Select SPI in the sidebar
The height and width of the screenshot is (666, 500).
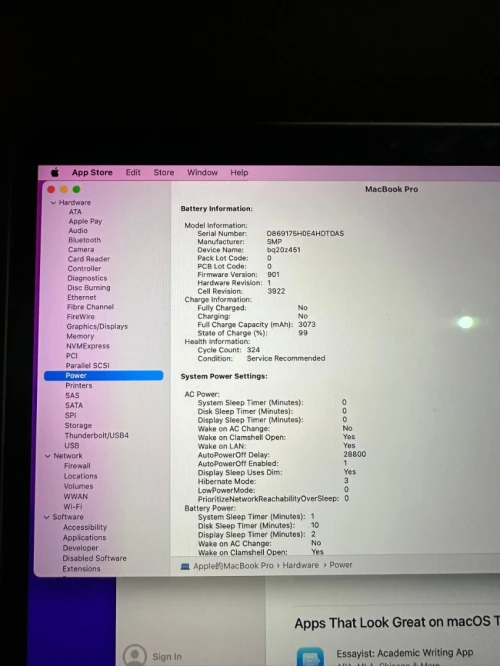coord(71,415)
